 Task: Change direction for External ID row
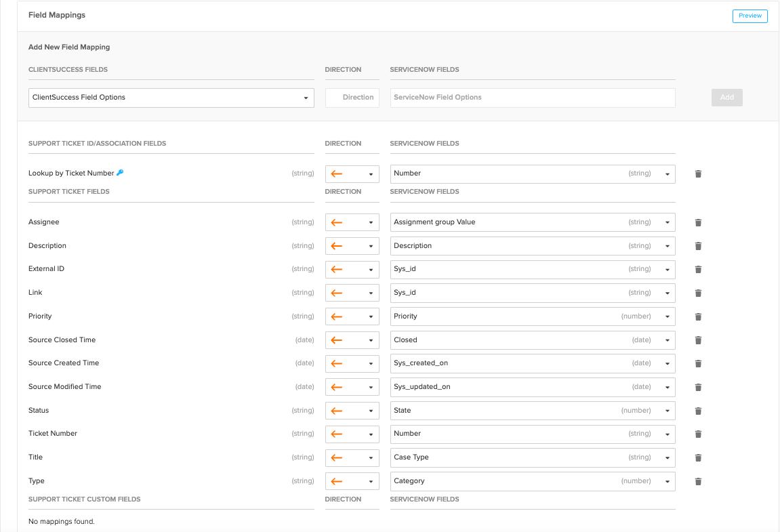(352, 269)
